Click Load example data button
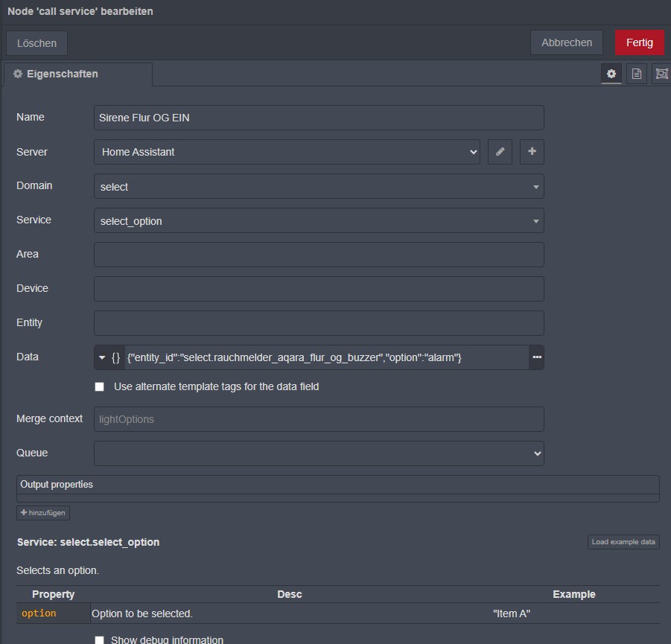Viewport: 671px width, 644px height. pos(623,542)
